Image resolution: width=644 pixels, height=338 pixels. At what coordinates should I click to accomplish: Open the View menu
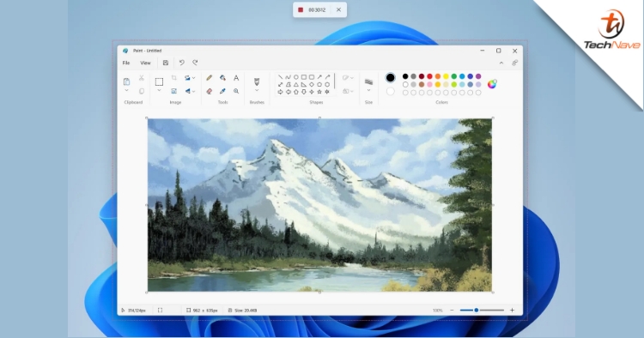point(145,63)
